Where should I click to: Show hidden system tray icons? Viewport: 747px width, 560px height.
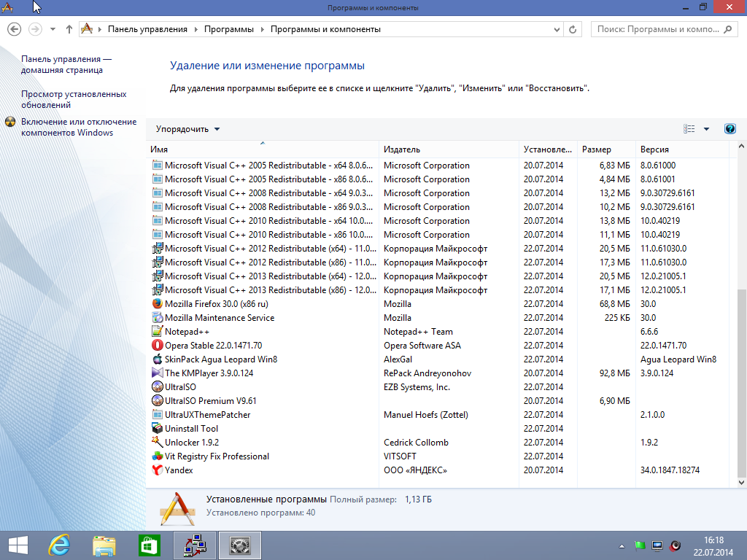pos(622,546)
